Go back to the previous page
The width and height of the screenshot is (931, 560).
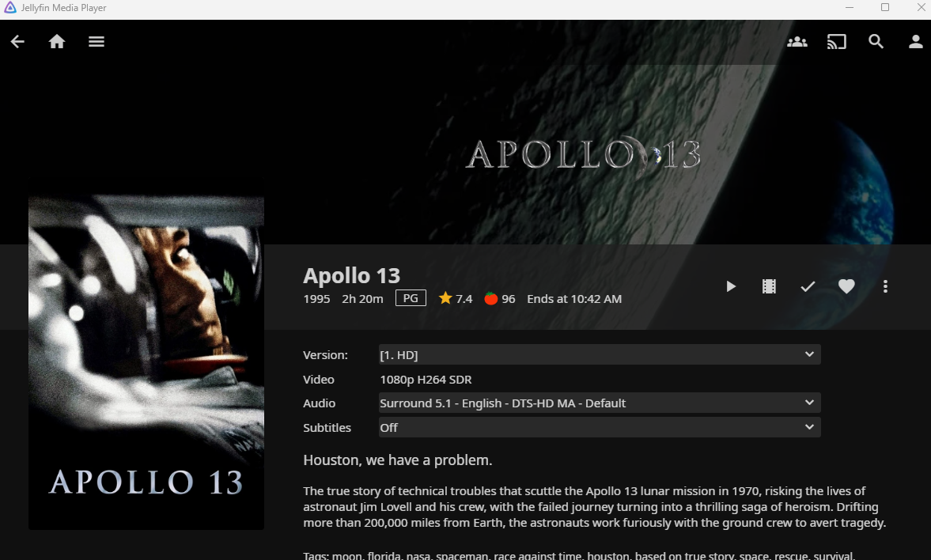pyautogui.click(x=17, y=41)
